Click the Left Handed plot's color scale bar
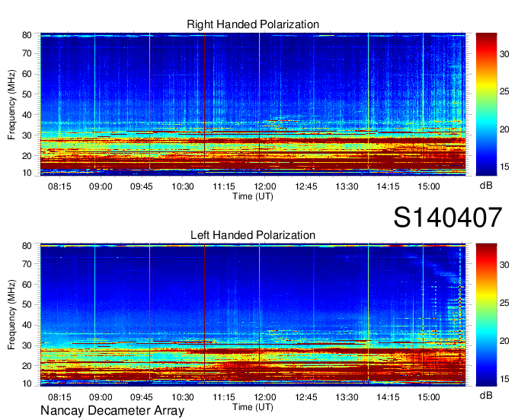The width and height of the screenshot is (518, 420). 486,315
